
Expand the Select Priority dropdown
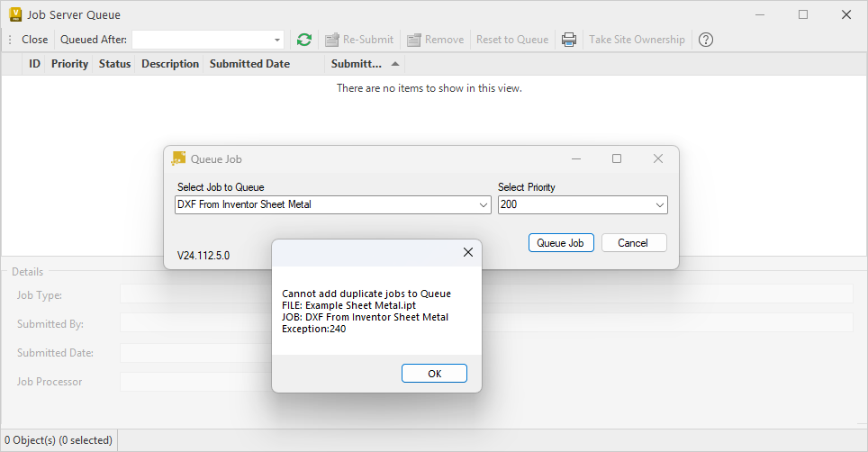coord(660,204)
